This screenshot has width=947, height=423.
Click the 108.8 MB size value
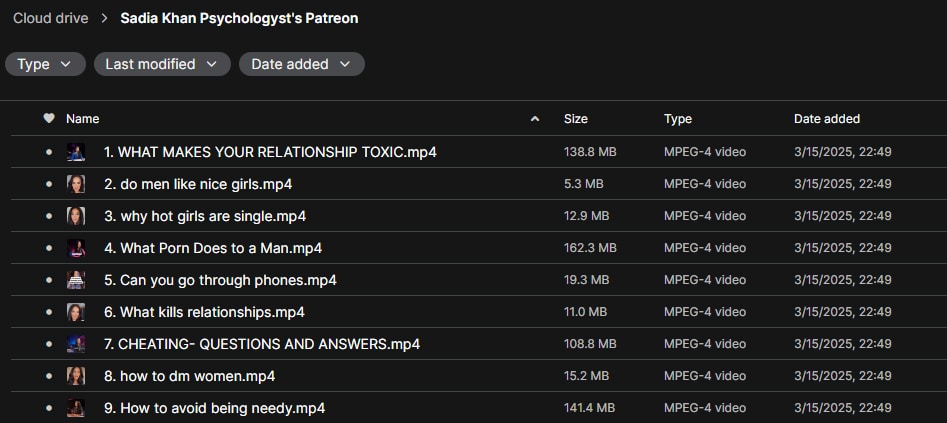[x=590, y=344]
